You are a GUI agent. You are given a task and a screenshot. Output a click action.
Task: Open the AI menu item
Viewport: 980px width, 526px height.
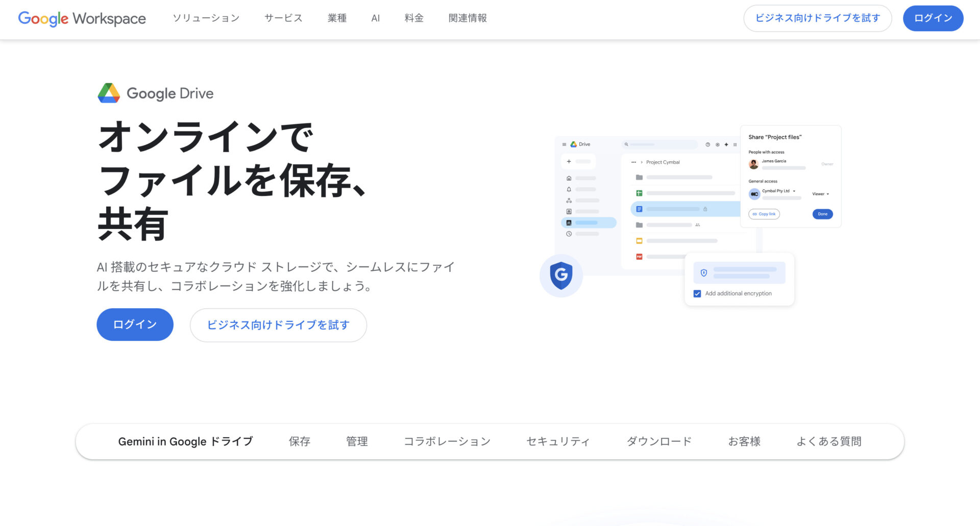click(376, 18)
